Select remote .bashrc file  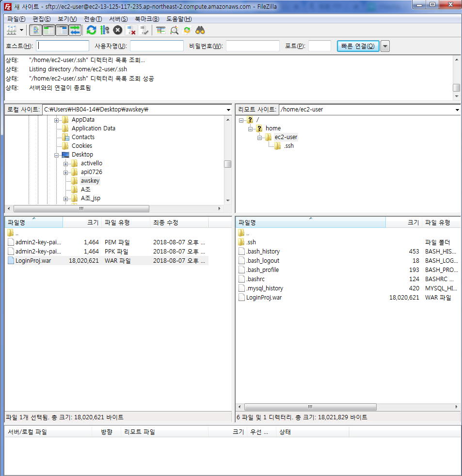[348, 279]
